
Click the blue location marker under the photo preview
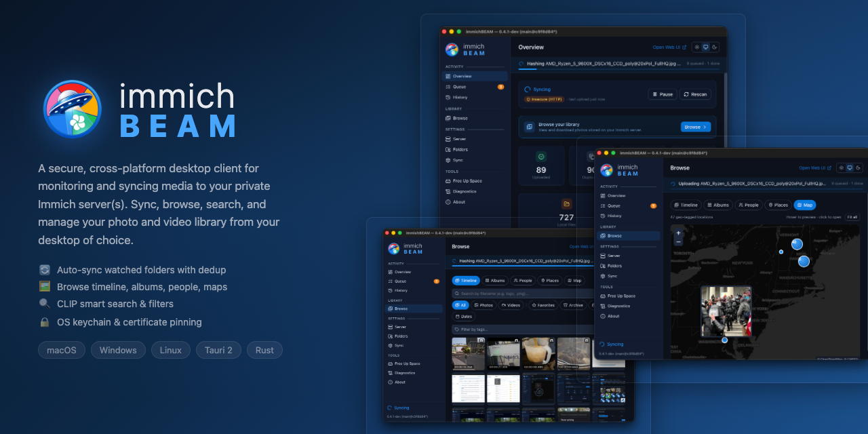pos(725,340)
